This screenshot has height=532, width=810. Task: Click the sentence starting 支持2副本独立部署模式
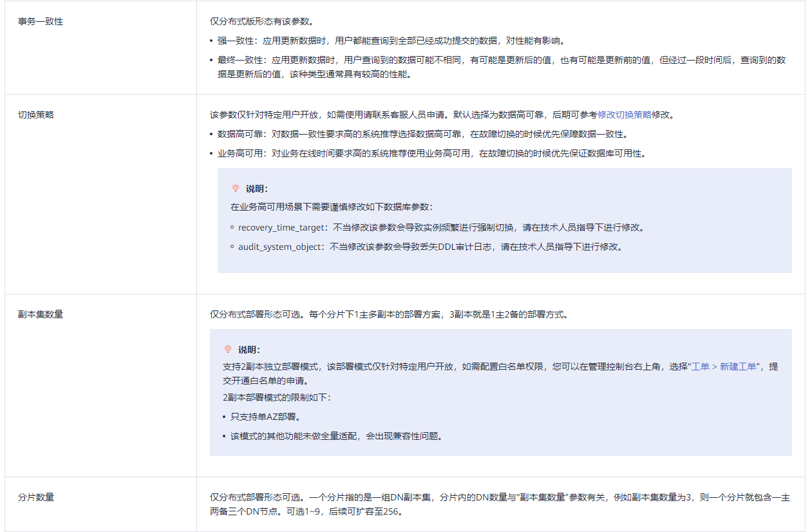click(x=500, y=374)
